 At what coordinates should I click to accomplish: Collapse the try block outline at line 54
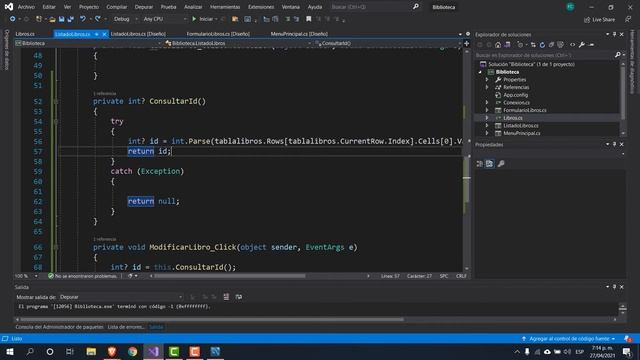[56, 121]
